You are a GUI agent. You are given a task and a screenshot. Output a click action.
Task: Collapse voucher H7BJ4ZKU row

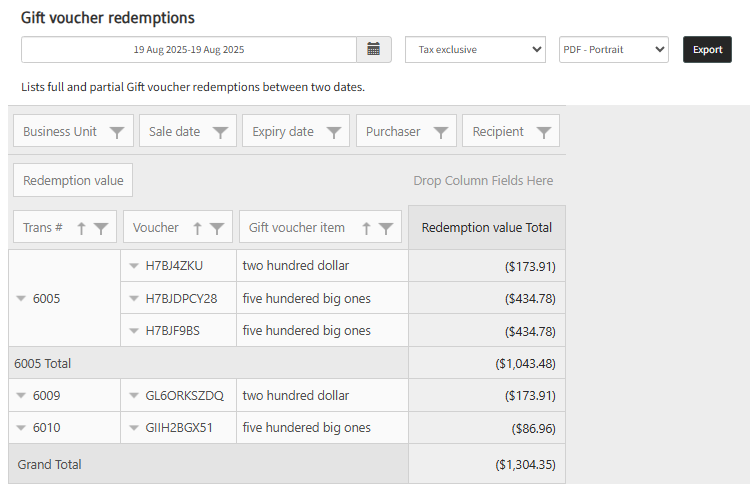134,266
